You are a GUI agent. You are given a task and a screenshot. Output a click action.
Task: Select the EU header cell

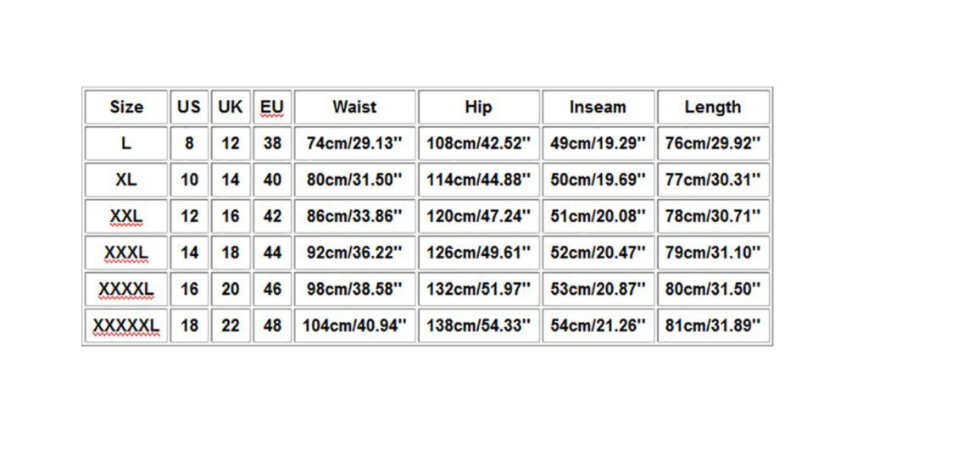(272, 107)
